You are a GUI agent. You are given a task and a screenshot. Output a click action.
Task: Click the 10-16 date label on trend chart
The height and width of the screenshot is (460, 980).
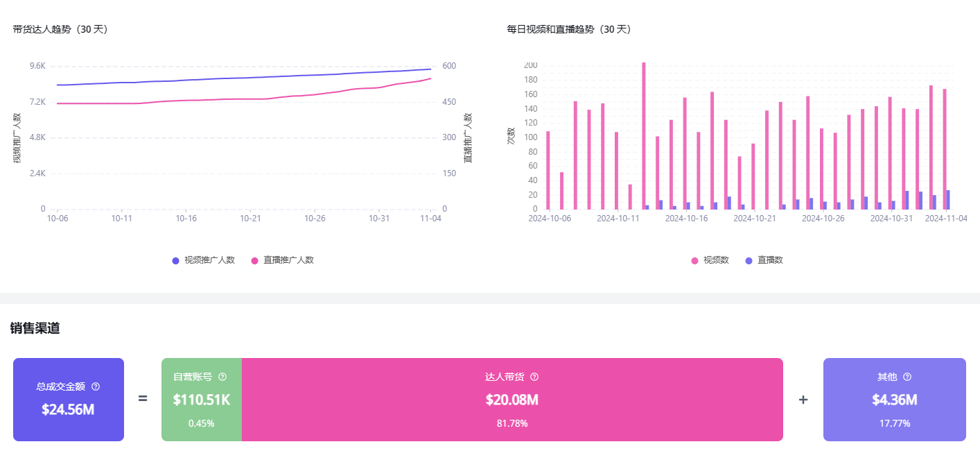point(186,218)
